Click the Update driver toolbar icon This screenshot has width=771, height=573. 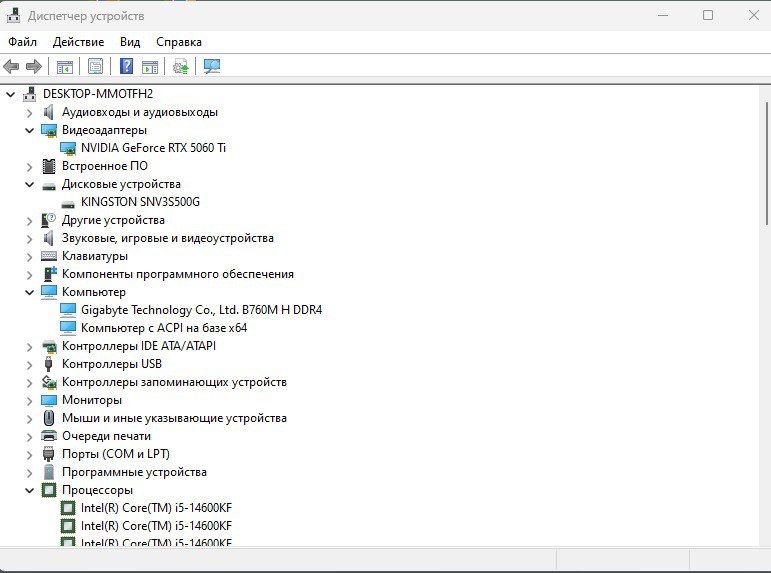180,66
